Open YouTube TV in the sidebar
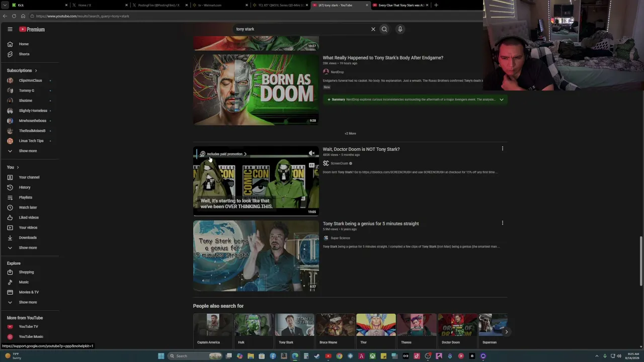The image size is (644, 362). 29,327
